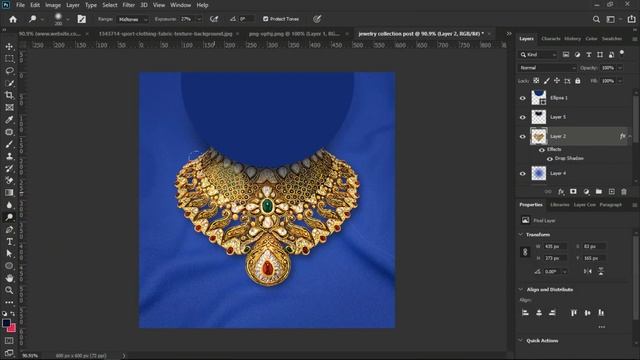Select the Clone Stamp tool
Screen dimensions: 640x360
click(x=9, y=156)
